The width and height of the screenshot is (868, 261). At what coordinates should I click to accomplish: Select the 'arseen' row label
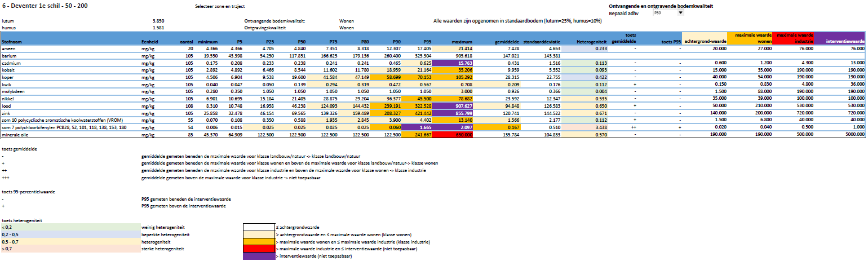tap(10, 49)
